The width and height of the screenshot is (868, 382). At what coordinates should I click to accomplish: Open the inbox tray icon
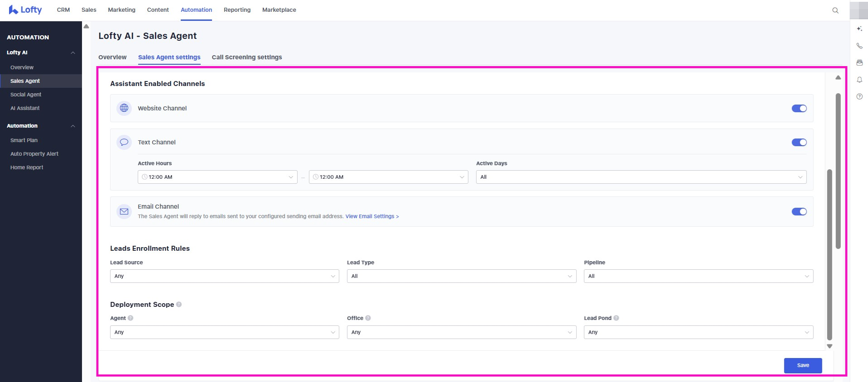click(x=859, y=63)
